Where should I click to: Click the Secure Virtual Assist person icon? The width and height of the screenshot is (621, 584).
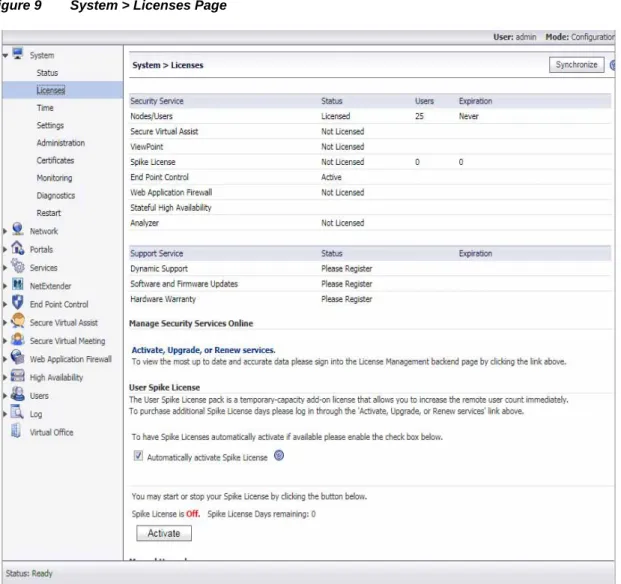coord(17,321)
